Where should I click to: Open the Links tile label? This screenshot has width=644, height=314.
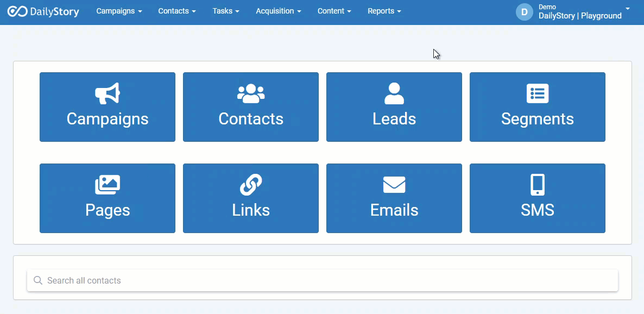tap(250, 210)
